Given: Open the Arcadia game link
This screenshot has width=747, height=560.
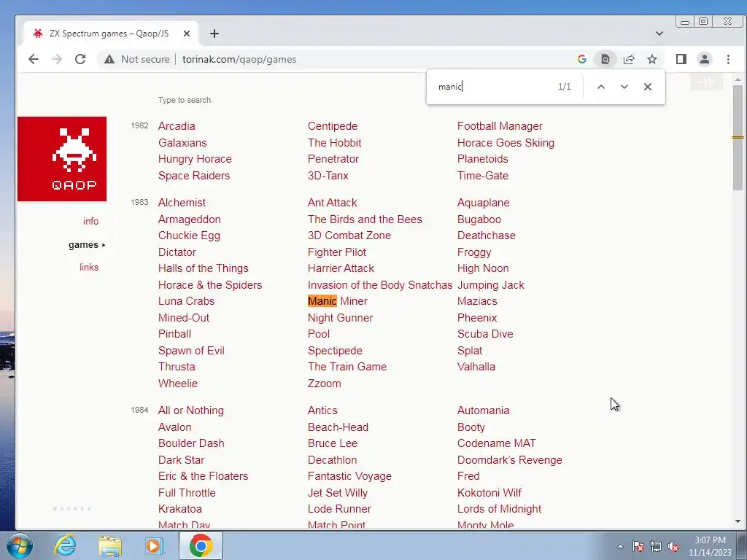Looking at the screenshot, I should [x=177, y=126].
